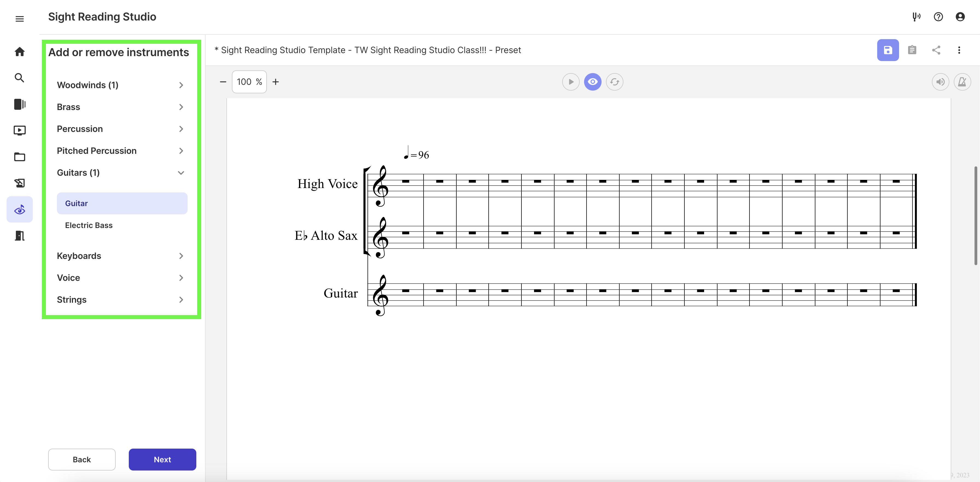
Task: Click the Back button
Action: click(81, 460)
